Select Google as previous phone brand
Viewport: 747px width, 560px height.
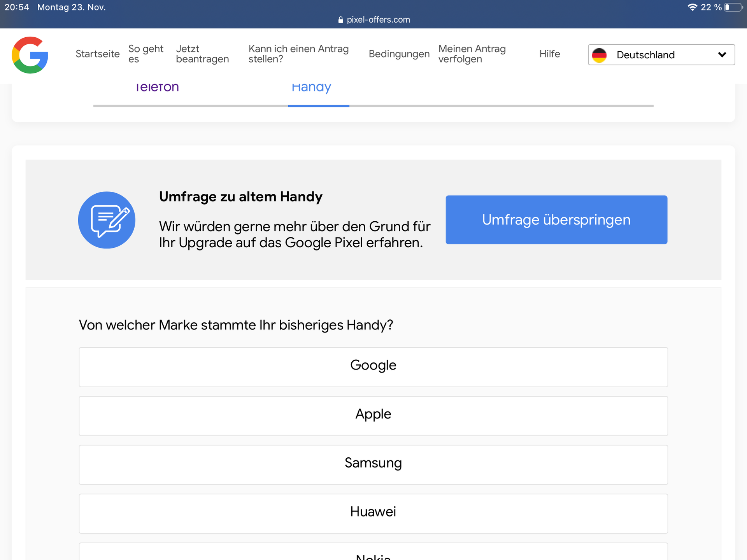(x=373, y=367)
